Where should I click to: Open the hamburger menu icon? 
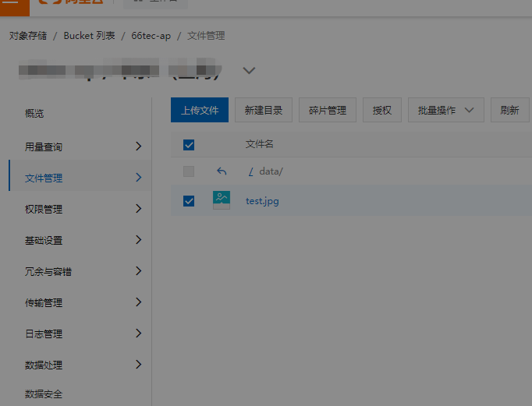point(10,2)
